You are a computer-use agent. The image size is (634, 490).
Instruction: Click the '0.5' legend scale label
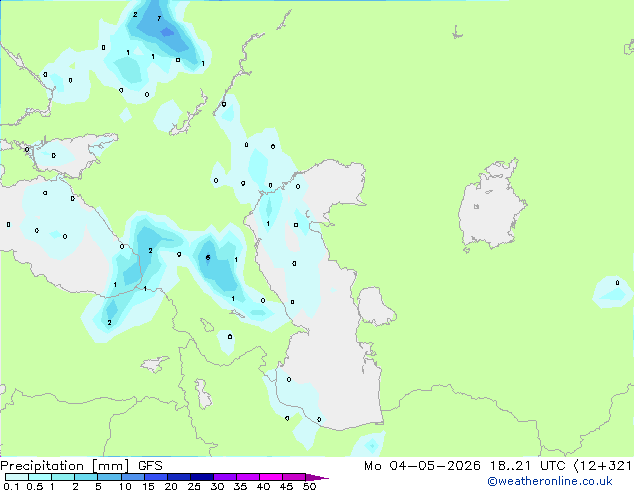tap(35, 486)
